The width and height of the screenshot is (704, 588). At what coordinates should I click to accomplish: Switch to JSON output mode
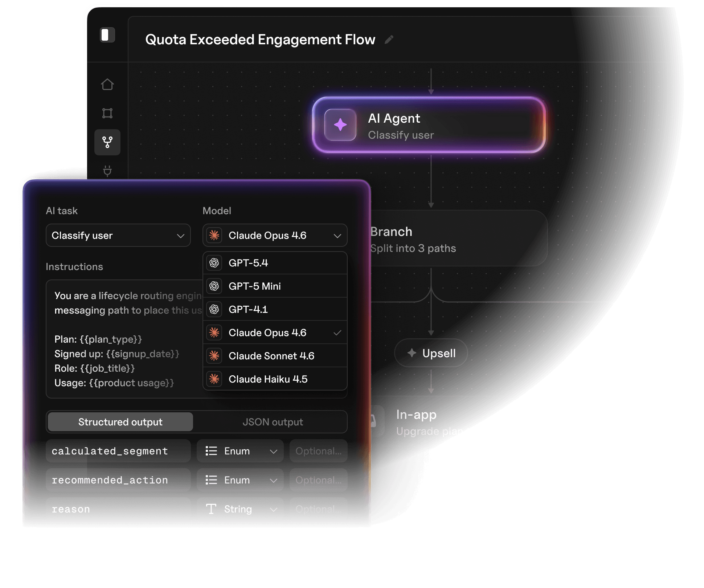(273, 422)
